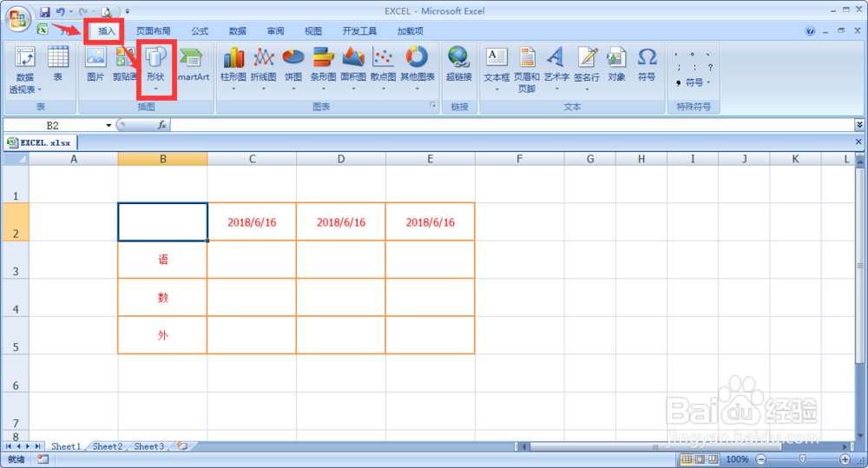The height and width of the screenshot is (468, 868).
Task: Switch to Page Layout view in status bar
Action: [x=700, y=459]
